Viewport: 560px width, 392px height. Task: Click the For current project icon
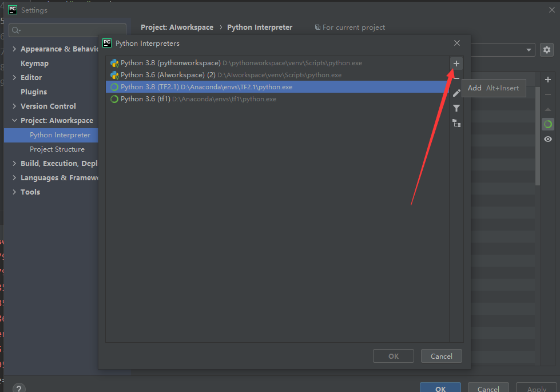(317, 27)
